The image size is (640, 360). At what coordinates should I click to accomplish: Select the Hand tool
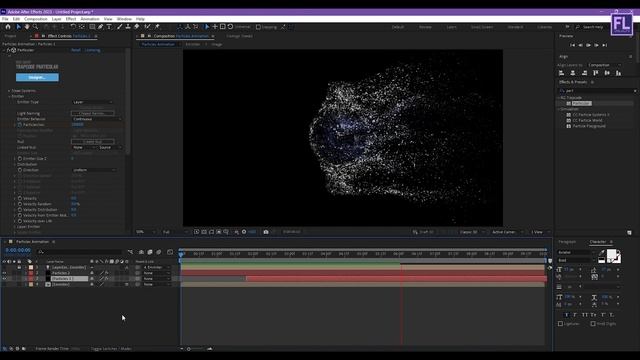27,27
